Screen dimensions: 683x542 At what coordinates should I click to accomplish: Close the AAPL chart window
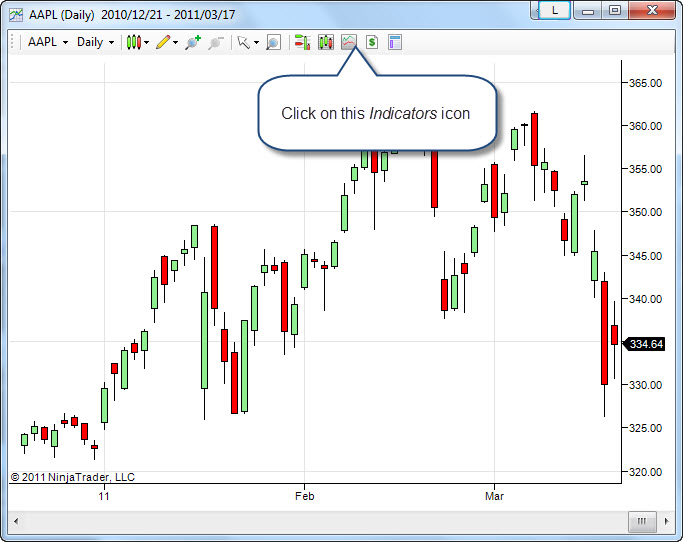(x=652, y=10)
